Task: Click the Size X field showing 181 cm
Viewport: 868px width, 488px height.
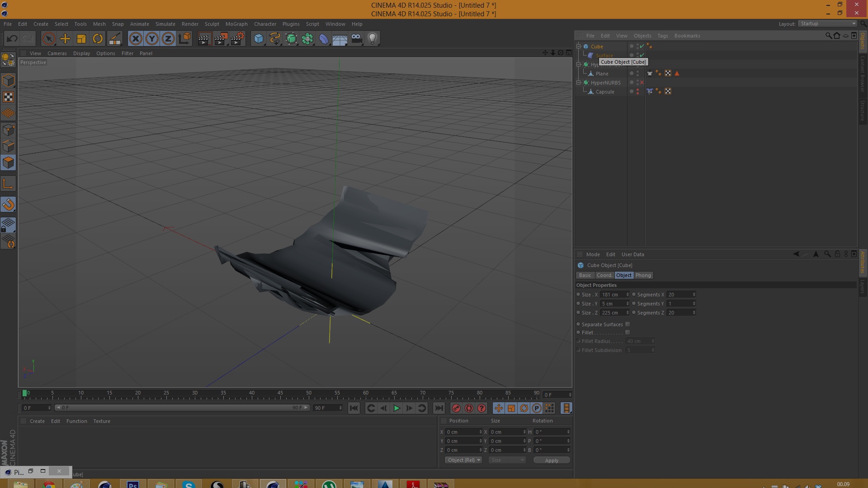Action: pos(612,295)
